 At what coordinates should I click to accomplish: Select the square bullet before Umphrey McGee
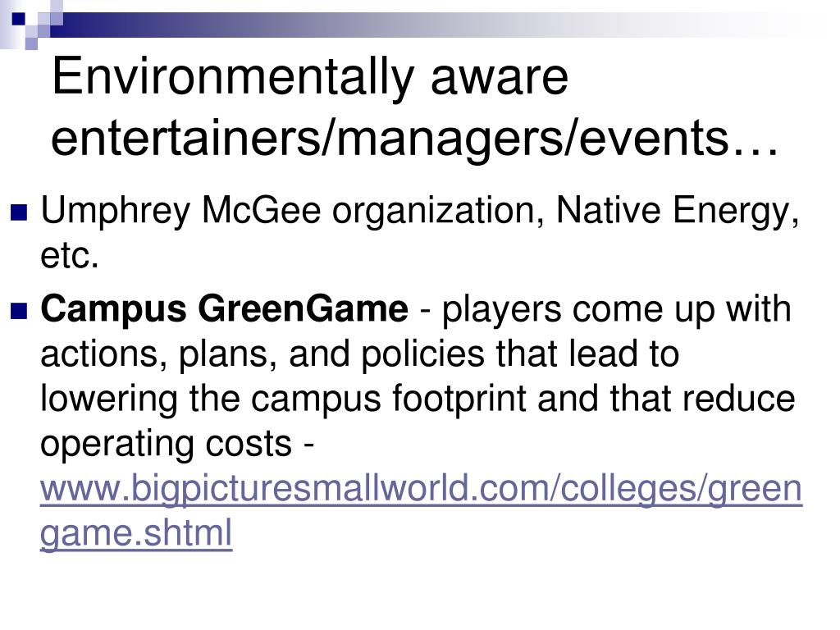pos(19,212)
